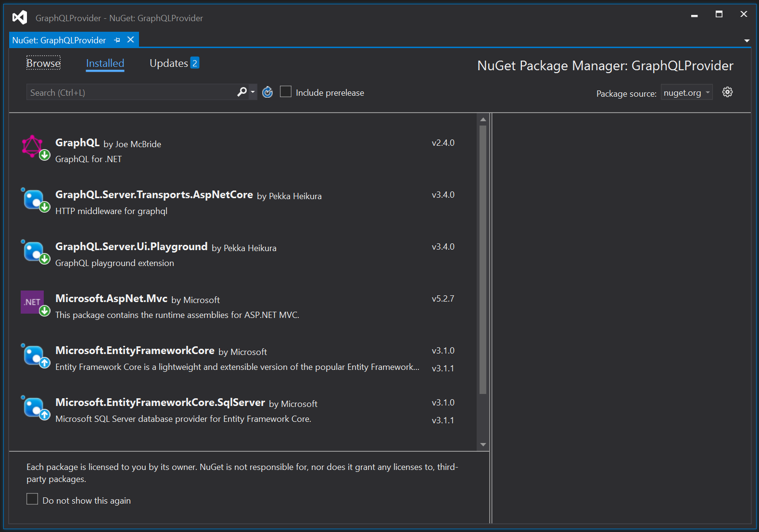Close the NuGet: GraphQLProvider tab
Screen dimensions: 759x532
click(130, 40)
